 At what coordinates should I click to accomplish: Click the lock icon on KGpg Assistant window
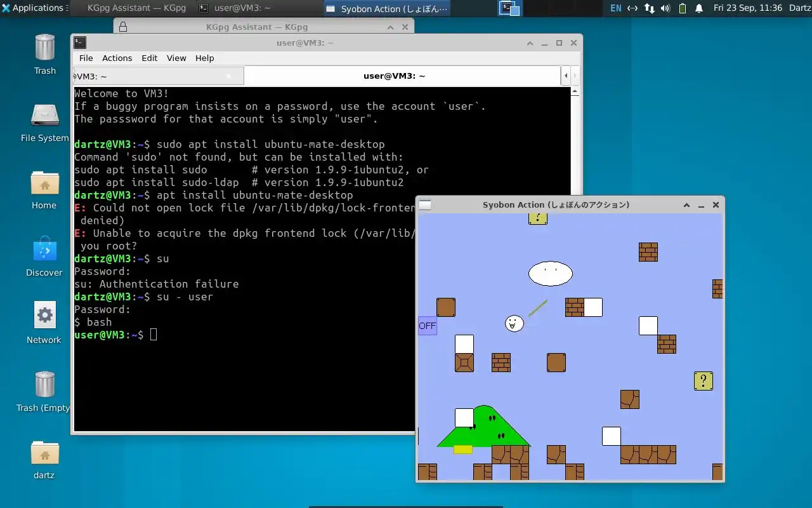[123, 27]
